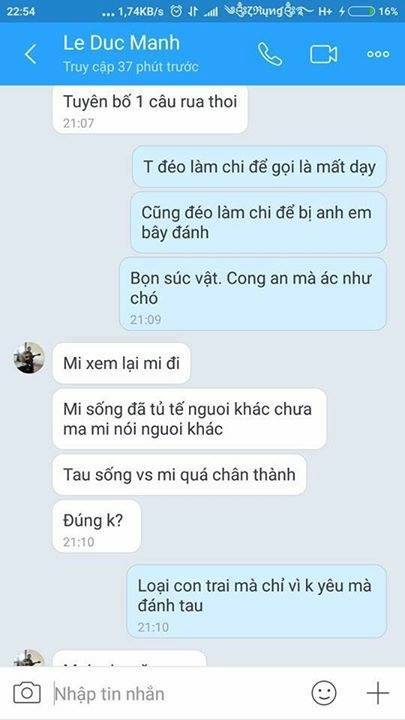Open the three-dot options menu
The height and width of the screenshot is (720, 405).
(378, 54)
